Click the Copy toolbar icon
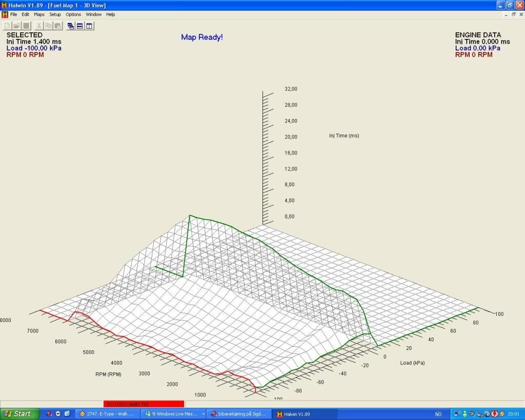The width and height of the screenshot is (525, 420). pos(48,26)
